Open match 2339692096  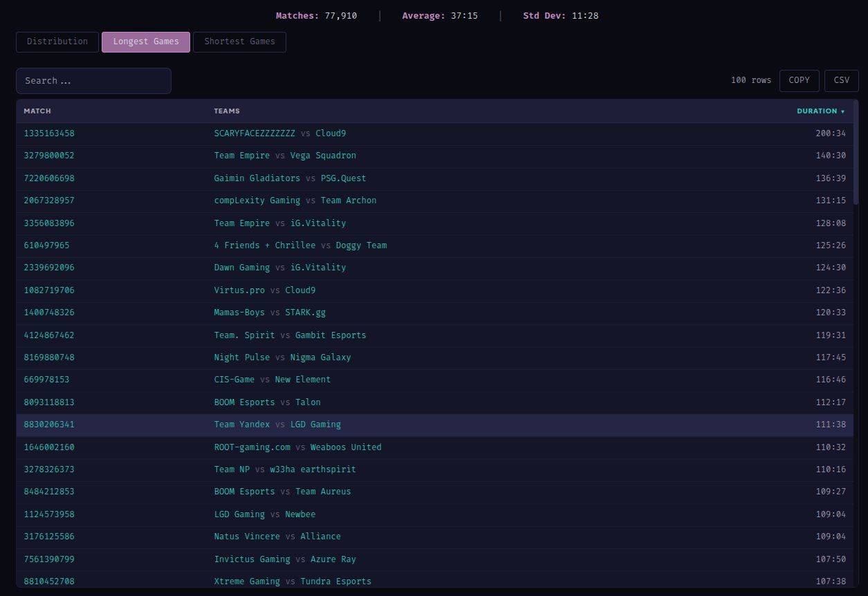(x=49, y=268)
